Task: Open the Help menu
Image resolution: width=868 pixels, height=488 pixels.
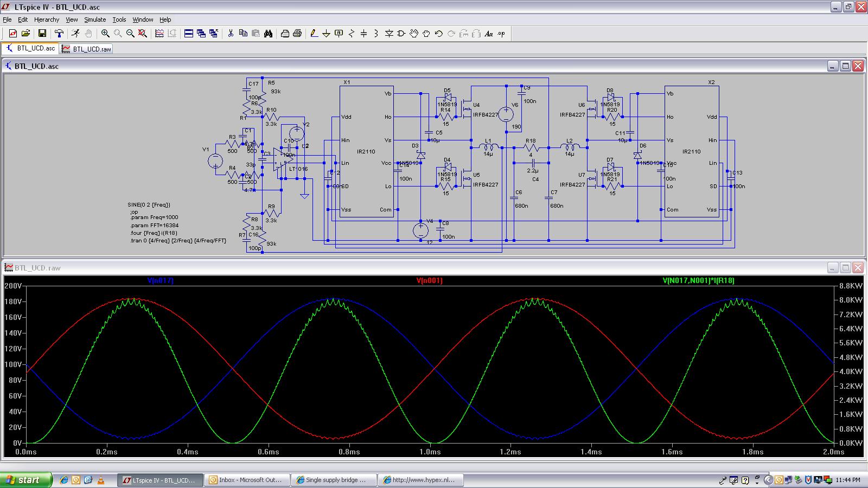Action: click(165, 20)
